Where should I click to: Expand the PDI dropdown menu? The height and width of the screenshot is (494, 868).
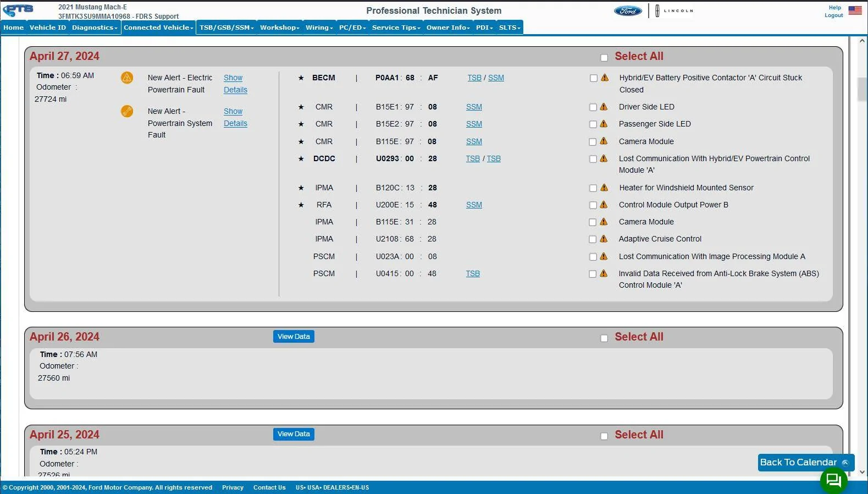point(484,28)
